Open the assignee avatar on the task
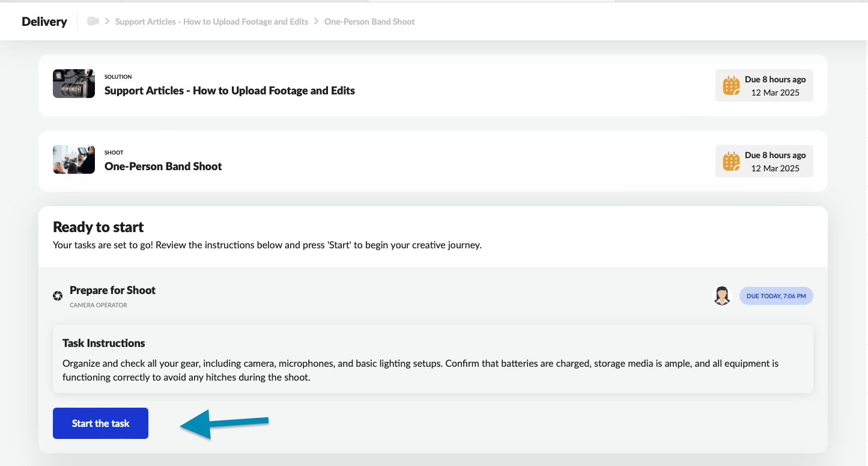Image resolution: width=868 pixels, height=466 pixels. (721, 296)
